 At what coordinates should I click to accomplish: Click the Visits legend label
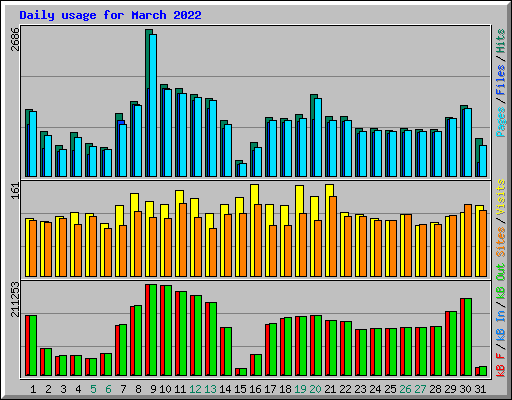point(501,197)
